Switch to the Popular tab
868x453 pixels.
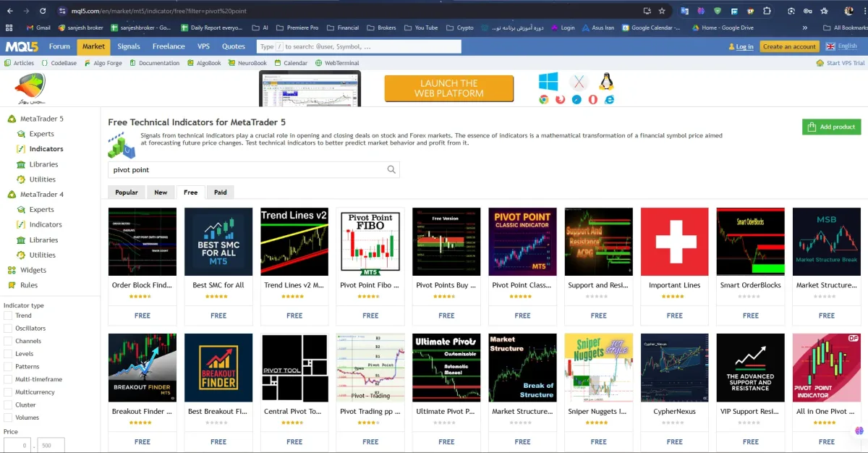coord(127,192)
